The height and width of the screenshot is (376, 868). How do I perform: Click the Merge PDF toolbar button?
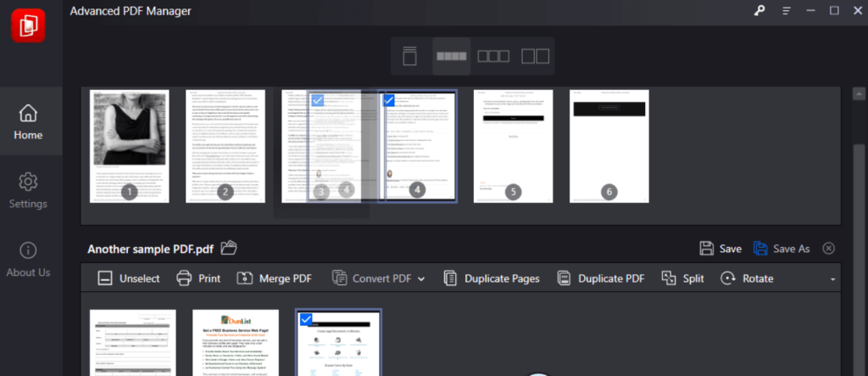pos(274,278)
